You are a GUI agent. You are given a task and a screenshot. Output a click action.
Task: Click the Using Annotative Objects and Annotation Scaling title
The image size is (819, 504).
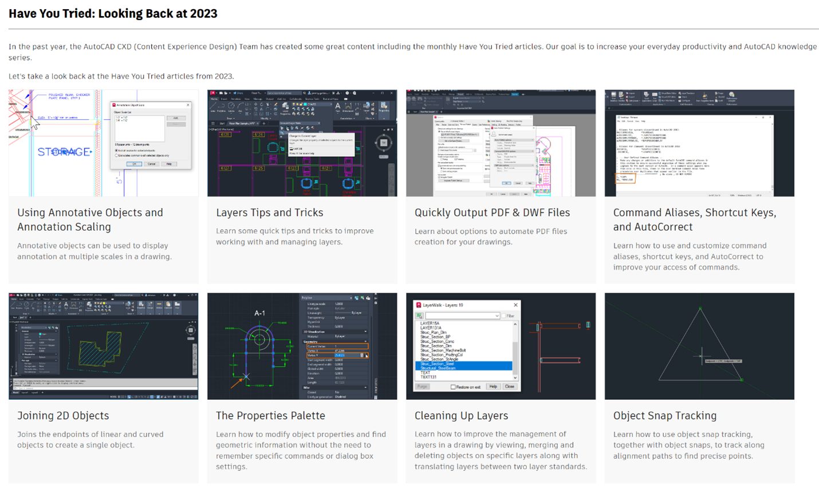coord(90,220)
